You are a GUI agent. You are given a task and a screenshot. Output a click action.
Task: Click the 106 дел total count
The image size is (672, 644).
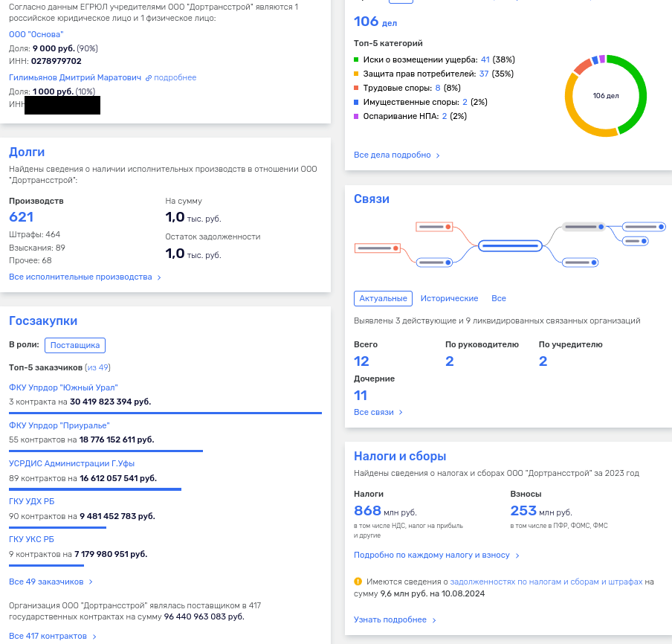375,22
